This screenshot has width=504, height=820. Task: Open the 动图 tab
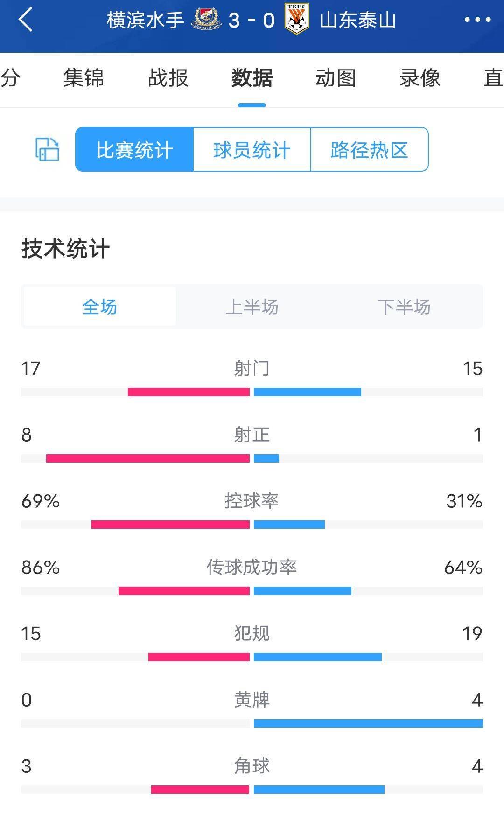pos(336,78)
